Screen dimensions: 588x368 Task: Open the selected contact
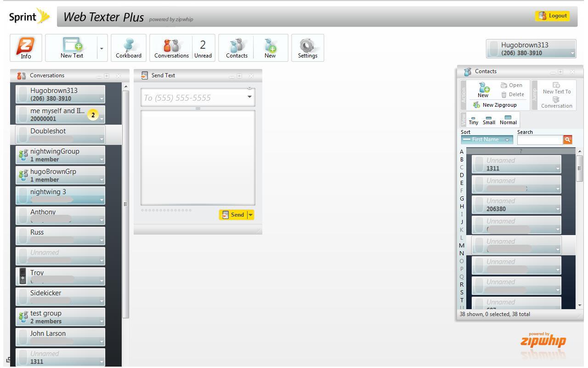[x=511, y=85]
